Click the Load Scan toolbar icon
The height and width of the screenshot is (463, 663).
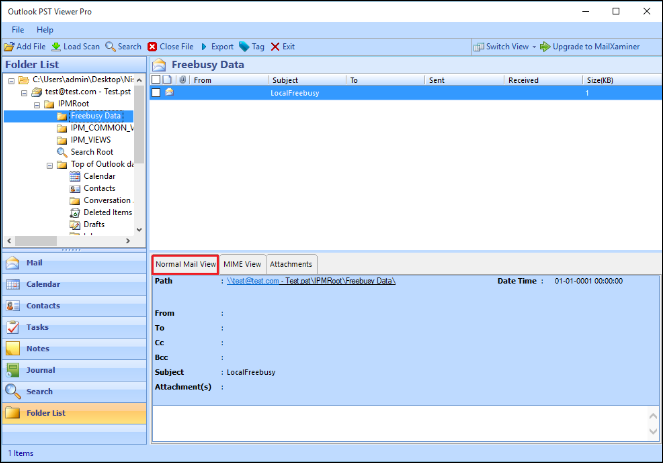[x=56, y=47]
